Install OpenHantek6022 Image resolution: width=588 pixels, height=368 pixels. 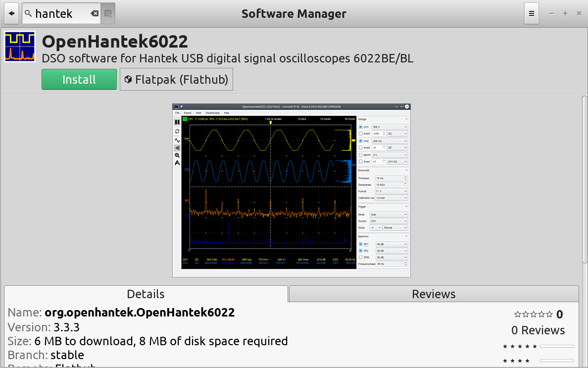tap(79, 79)
